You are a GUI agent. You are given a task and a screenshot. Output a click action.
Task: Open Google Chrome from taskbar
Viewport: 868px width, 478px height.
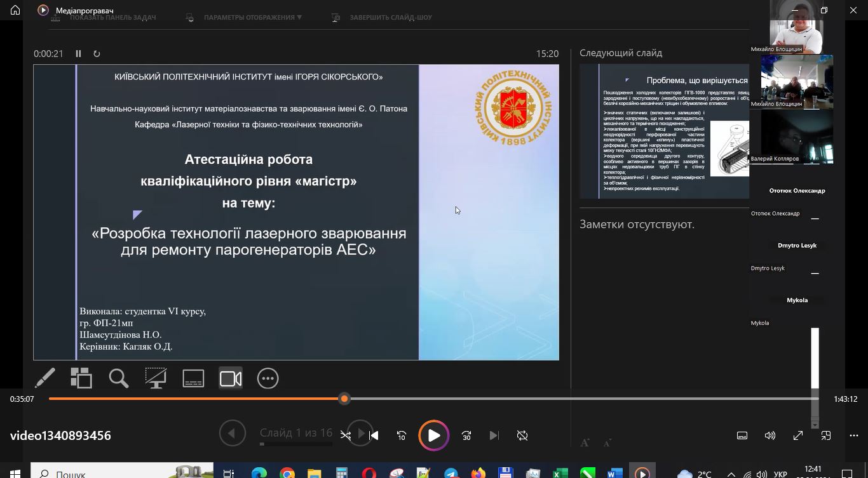(287, 472)
